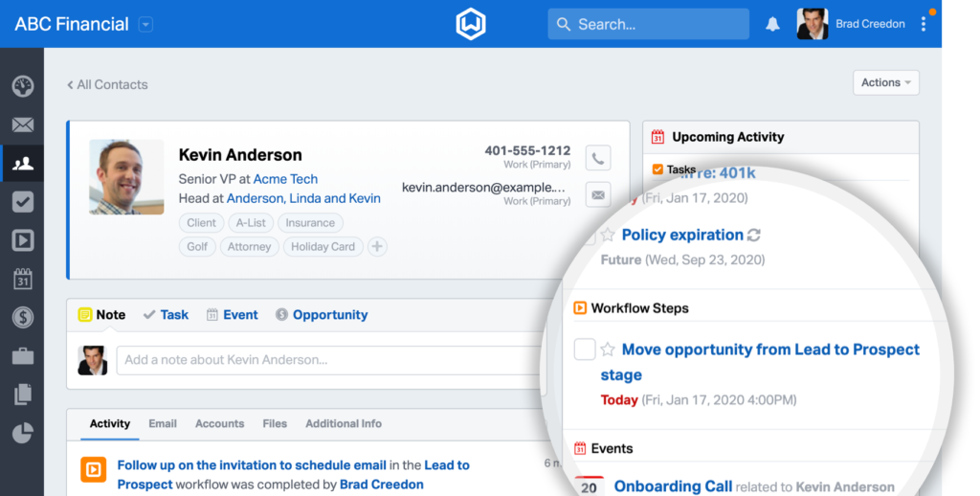Click the A-List tag
Viewport: 980px width, 496px height.
pos(251,223)
